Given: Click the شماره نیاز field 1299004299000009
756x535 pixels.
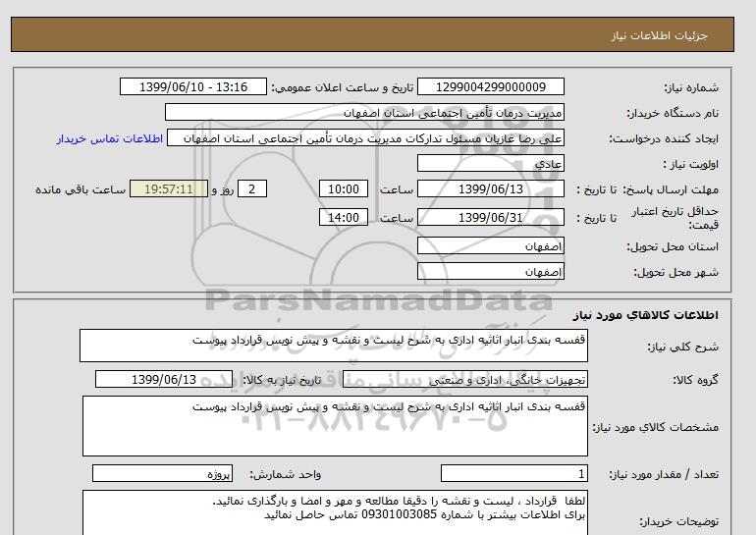Looking at the screenshot, I should click(490, 86).
